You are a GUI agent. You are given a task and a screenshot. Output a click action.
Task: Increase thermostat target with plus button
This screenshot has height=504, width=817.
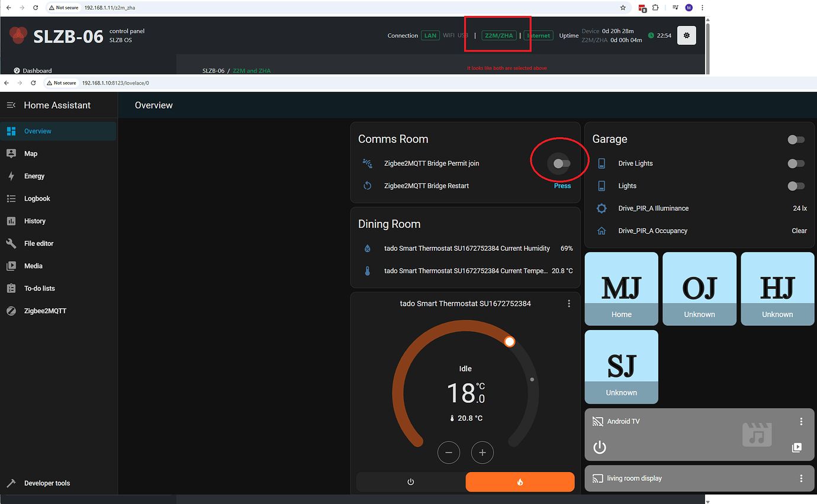(483, 453)
